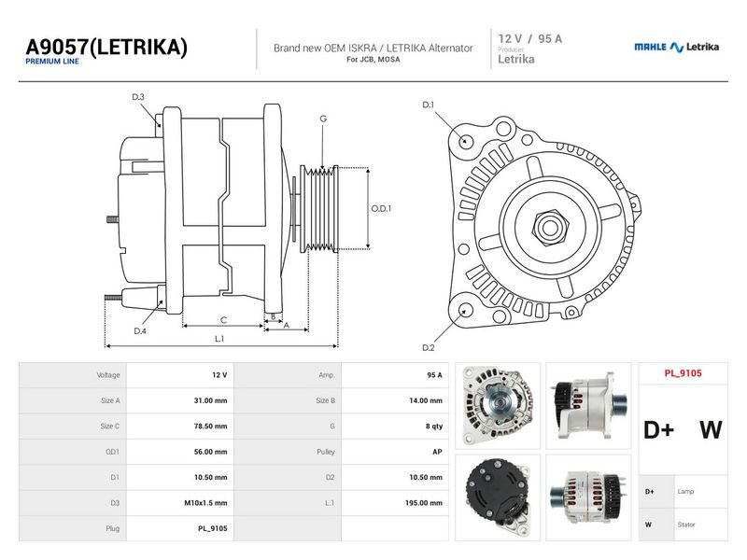Click the '78.50 mm' Size C value
This screenshot has width=747, height=560.
(x=211, y=427)
